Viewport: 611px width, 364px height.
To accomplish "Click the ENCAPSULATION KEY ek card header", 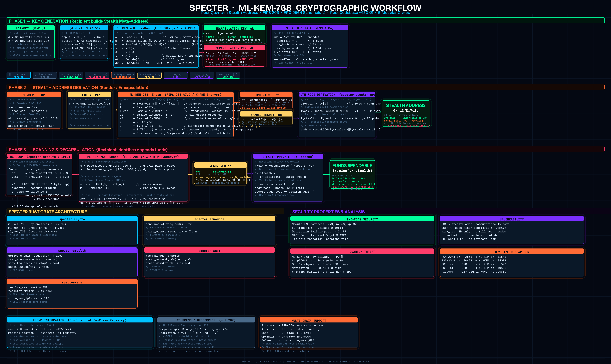I will [235, 28].
